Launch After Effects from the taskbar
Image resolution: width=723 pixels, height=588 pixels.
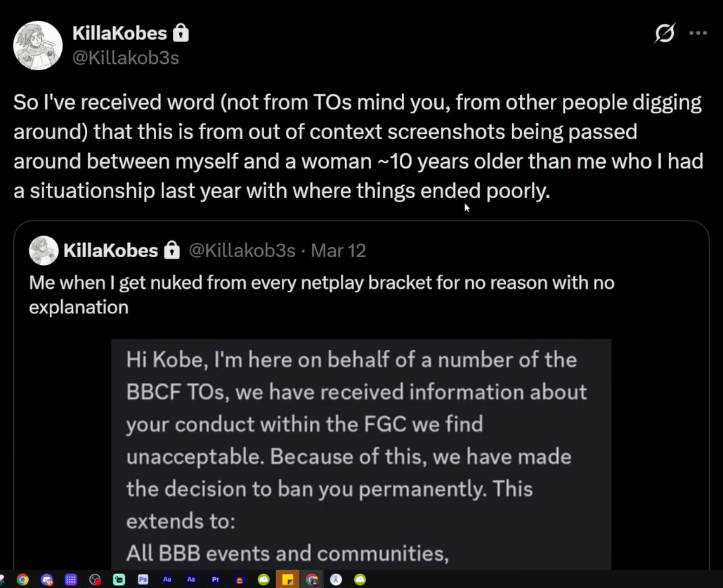tap(190, 580)
